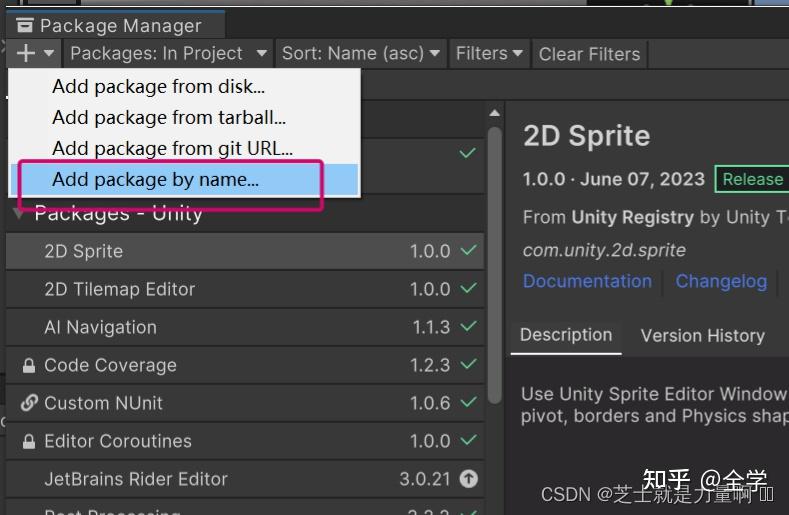The height and width of the screenshot is (515, 789).
Task: Click the package list vertical scrollbar
Action: coord(495,265)
